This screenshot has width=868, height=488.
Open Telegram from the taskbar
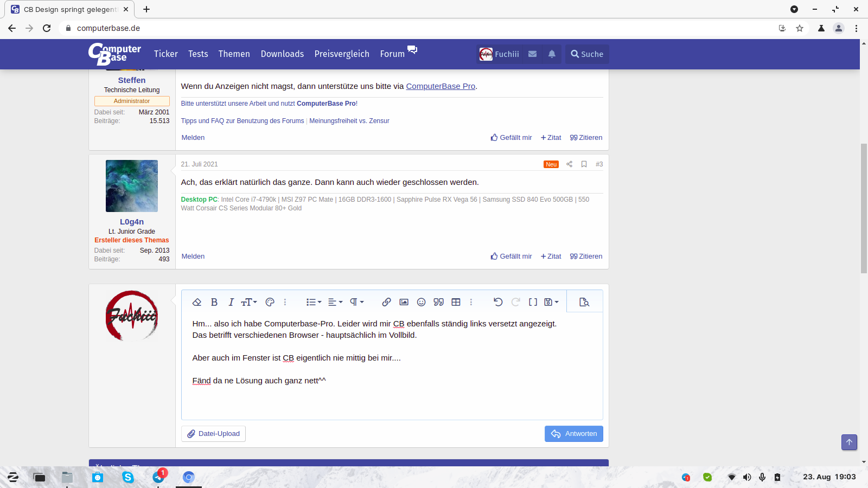coord(158,477)
